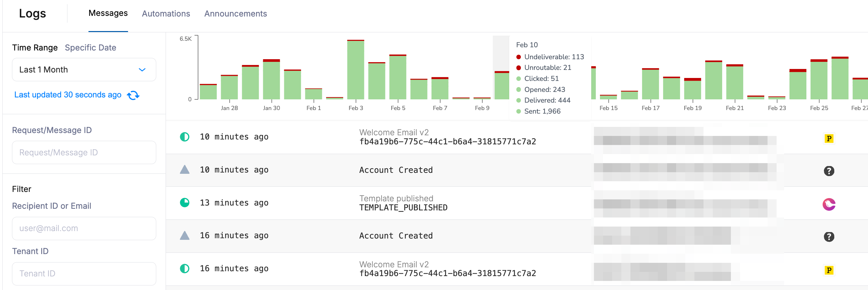Click the 13 minutes ago timestamp
Viewport: 868px width, 290px height.
[x=234, y=203]
